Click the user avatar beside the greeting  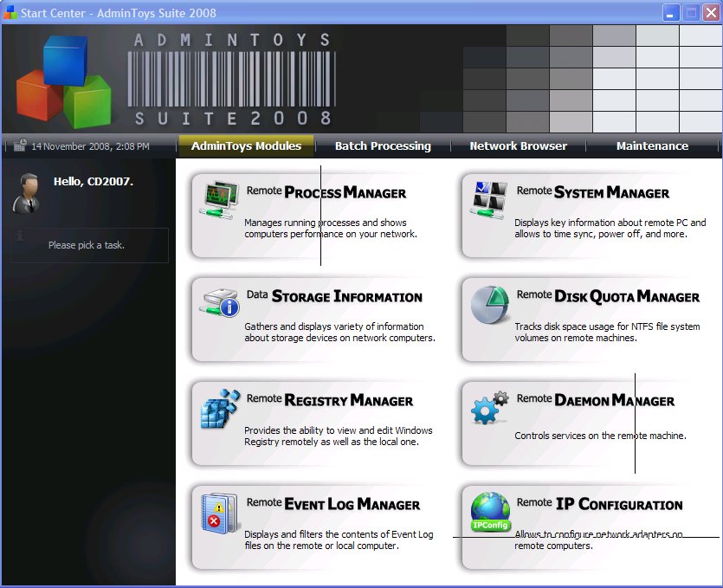(27, 193)
